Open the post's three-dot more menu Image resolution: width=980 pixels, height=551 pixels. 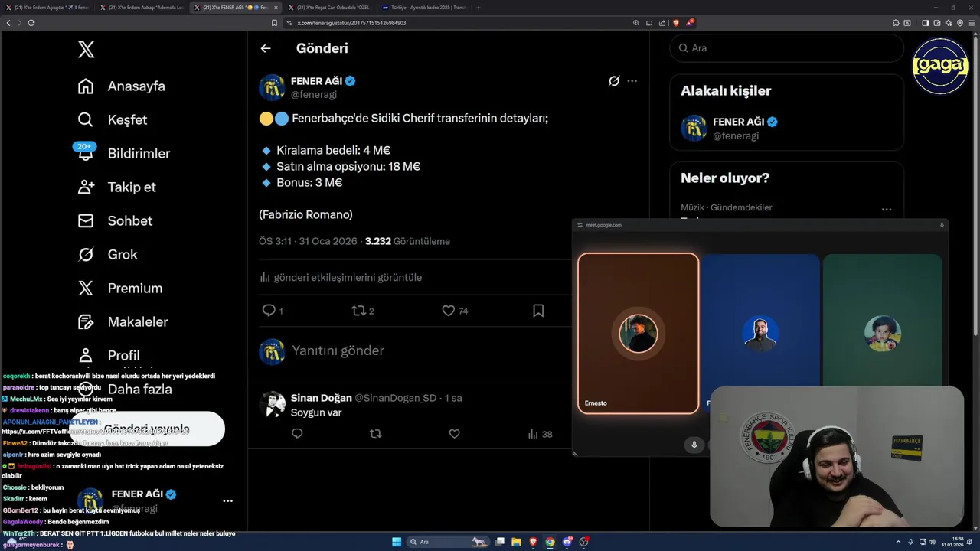(632, 81)
